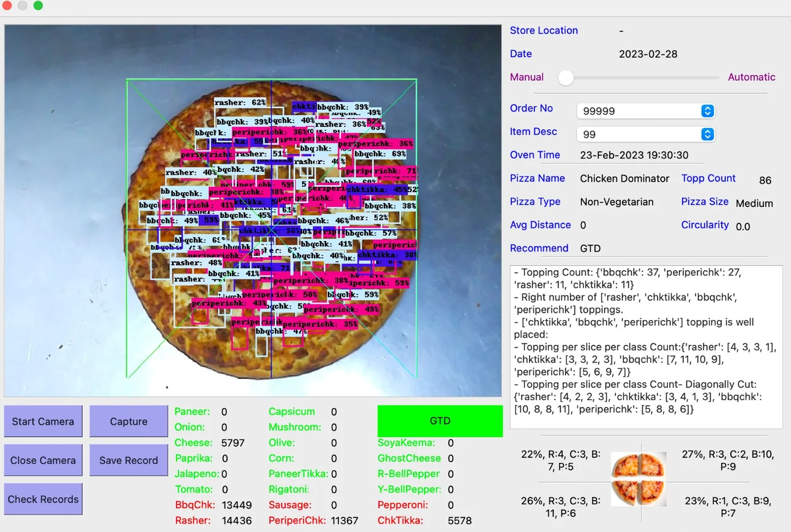Click the Cheese count 5797
The image size is (791, 532).
tap(233, 443)
